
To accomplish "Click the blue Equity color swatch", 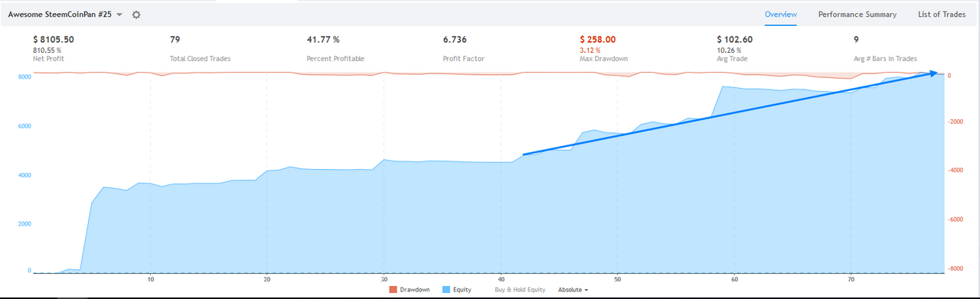I will click(446, 290).
